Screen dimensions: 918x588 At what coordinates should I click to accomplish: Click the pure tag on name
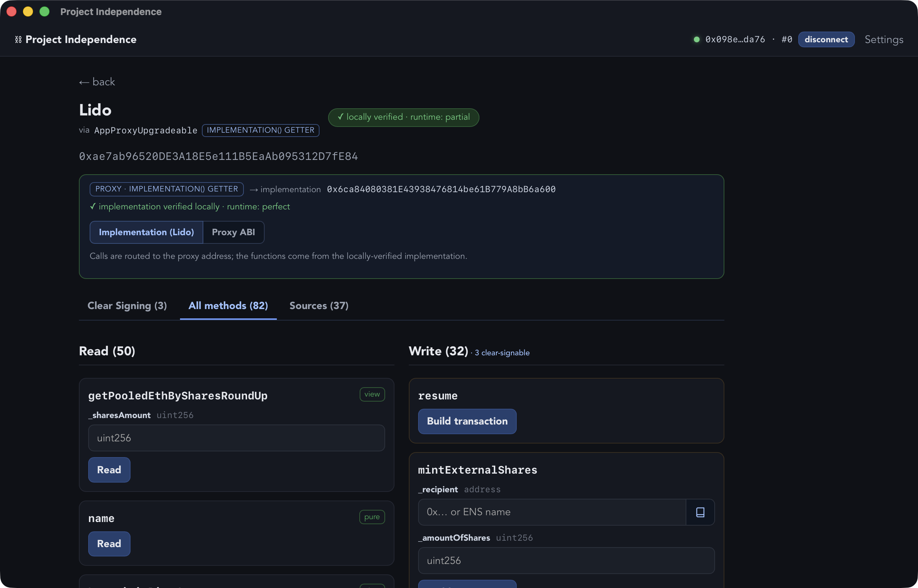point(372,517)
